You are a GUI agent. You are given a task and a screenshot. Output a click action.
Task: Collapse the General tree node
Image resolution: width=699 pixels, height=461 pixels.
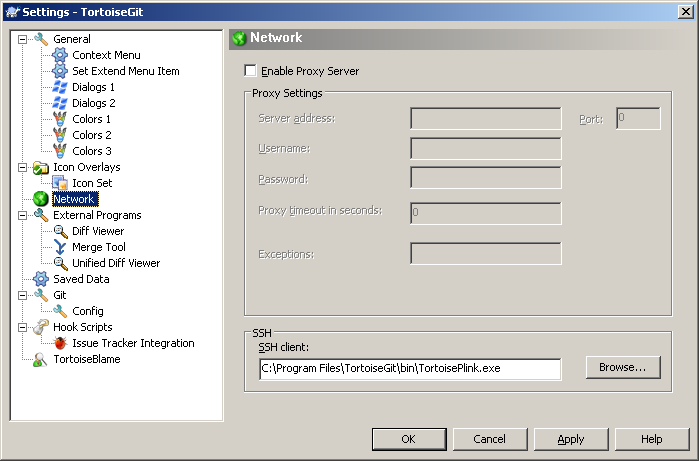(x=22, y=39)
